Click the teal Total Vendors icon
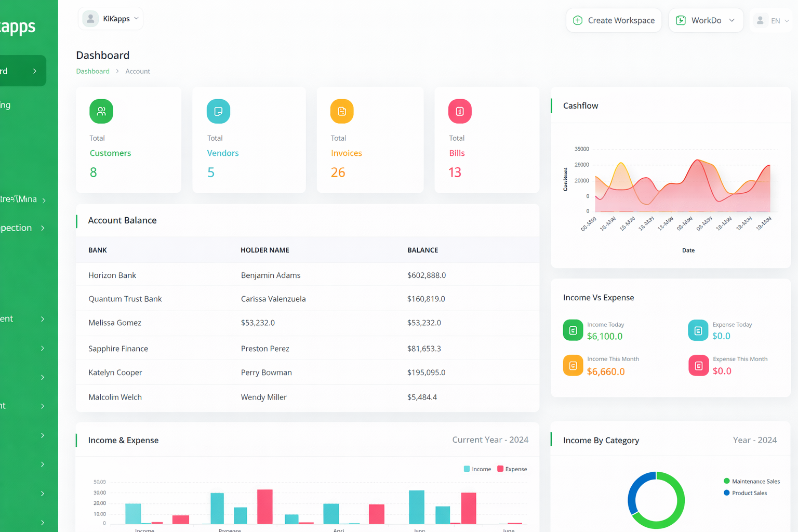The image size is (798, 532). [x=218, y=111]
